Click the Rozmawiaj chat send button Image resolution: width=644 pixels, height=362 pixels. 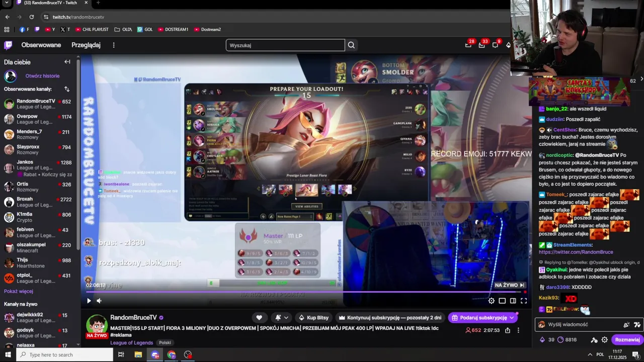[627, 340]
